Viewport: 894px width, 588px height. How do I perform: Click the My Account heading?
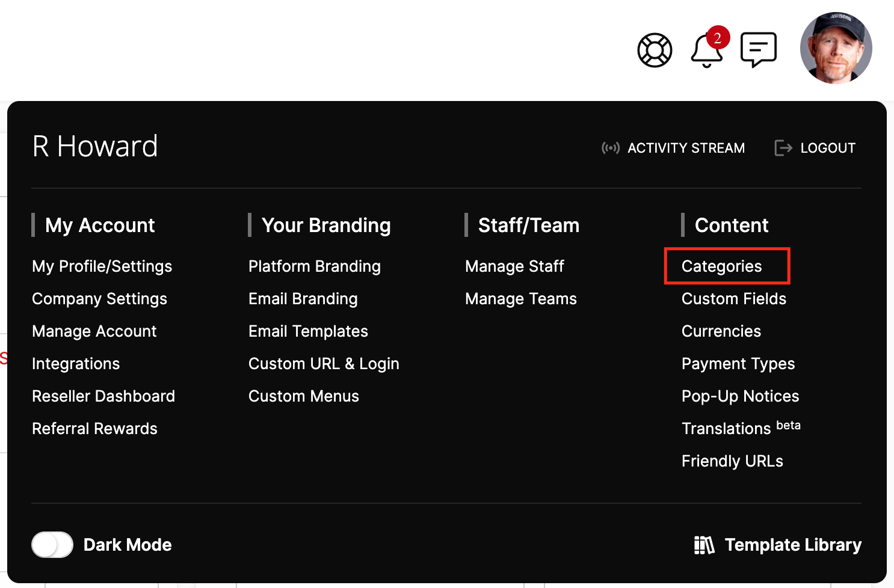click(100, 225)
